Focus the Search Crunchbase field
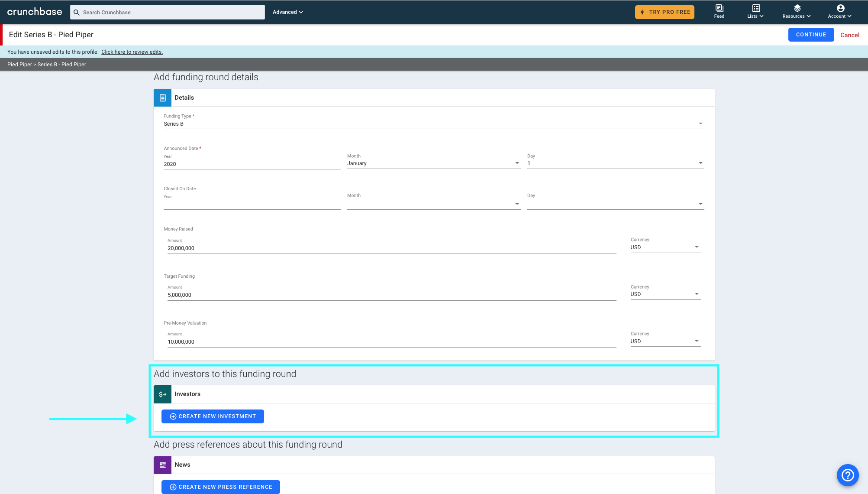This screenshot has width=868, height=494. 168,12
